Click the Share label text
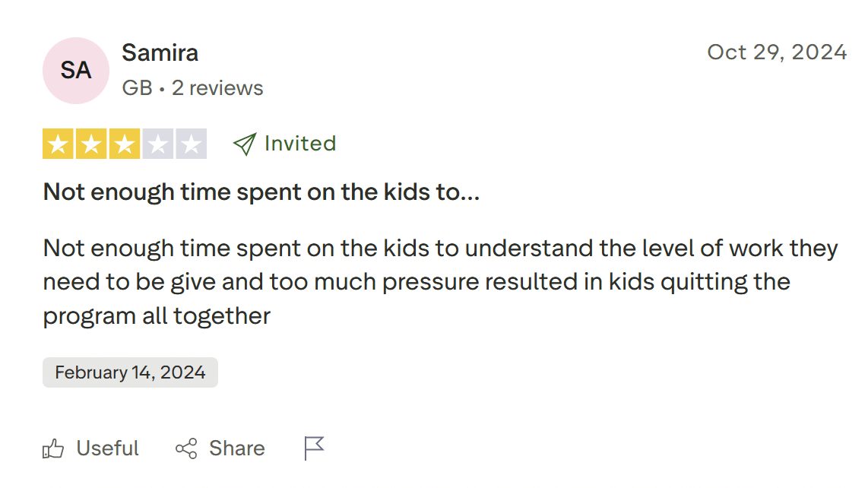Image resolution: width=868 pixels, height=488 pixels. point(236,448)
